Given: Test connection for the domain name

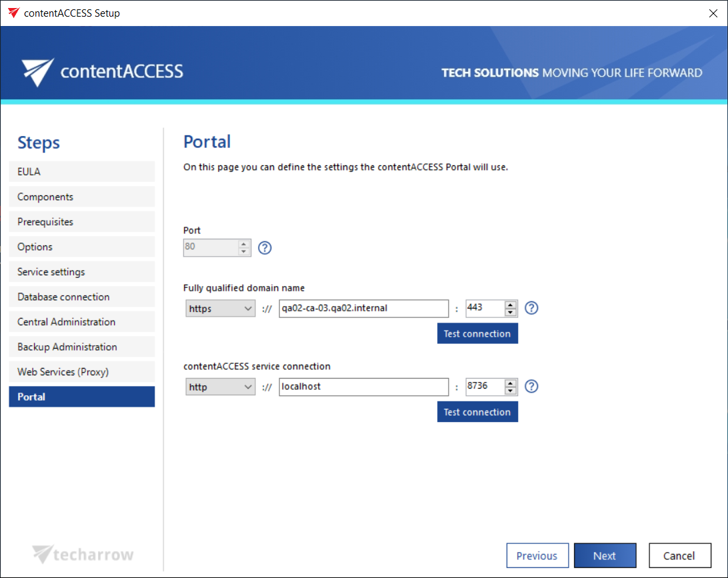Looking at the screenshot, I should tap(477, 333).
